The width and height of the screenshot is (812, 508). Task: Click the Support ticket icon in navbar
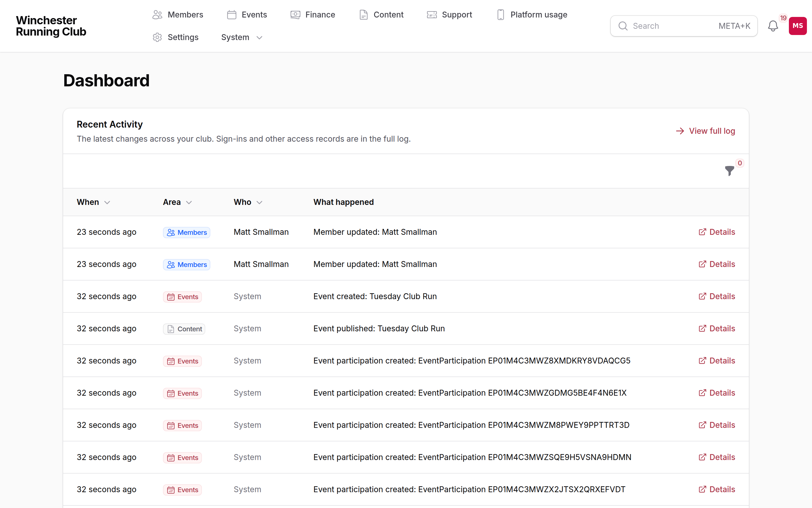pyautogui.click(x=432, y=15)
